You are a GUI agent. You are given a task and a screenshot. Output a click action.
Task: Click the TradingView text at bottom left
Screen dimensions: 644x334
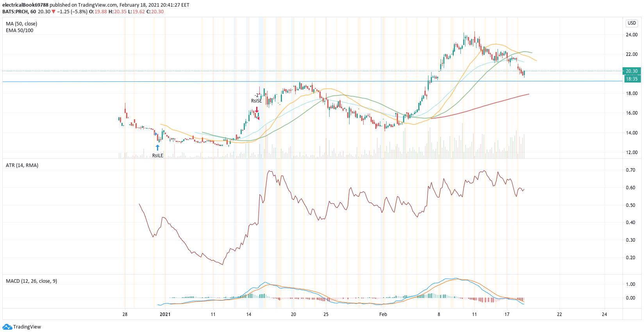coord(27,327)
